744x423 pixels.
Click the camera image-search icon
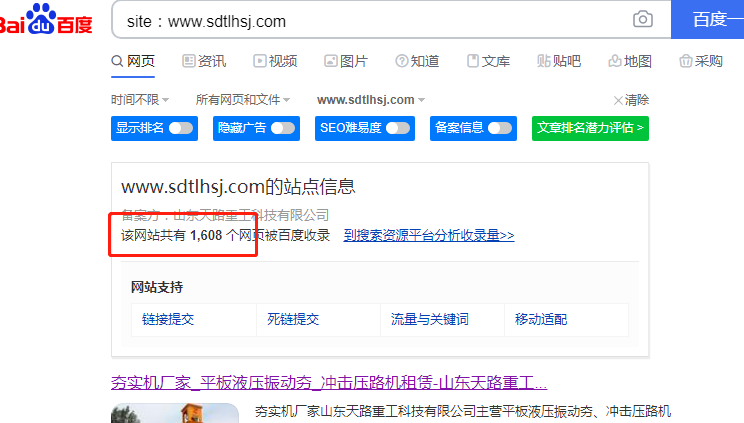pos(642,19)
